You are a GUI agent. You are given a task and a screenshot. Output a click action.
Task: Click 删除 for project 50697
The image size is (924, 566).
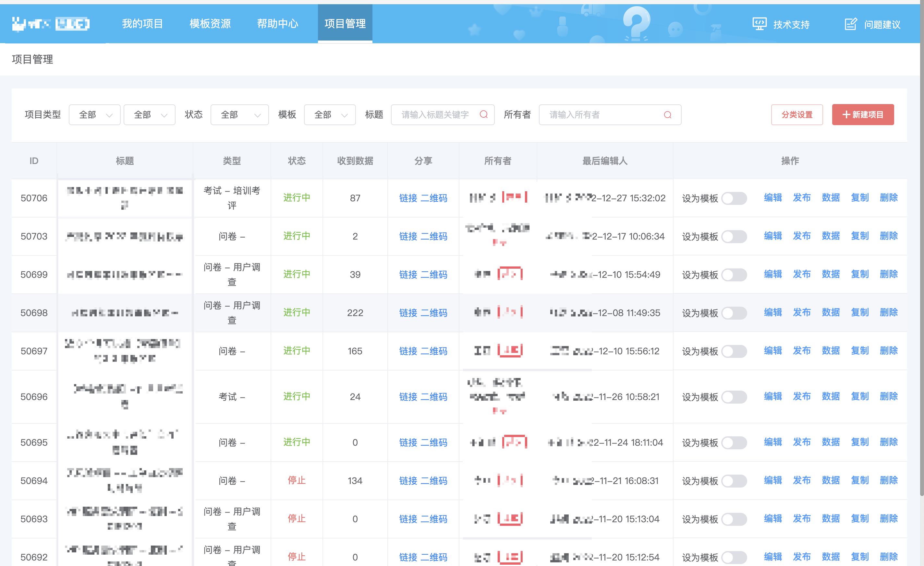click(889, 350)
